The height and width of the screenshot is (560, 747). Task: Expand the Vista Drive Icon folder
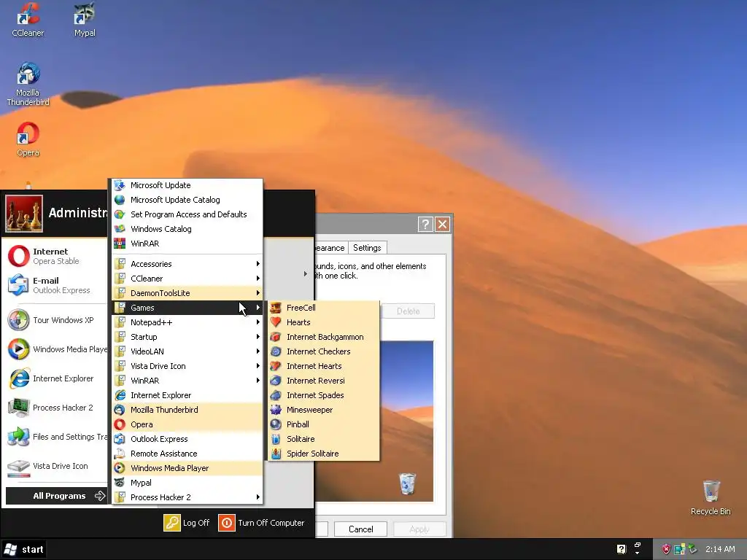[x=187, y=366]
